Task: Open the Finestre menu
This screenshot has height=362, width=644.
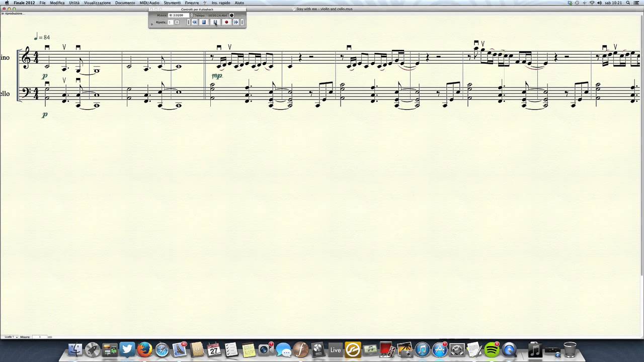Action: coord(192,3)
